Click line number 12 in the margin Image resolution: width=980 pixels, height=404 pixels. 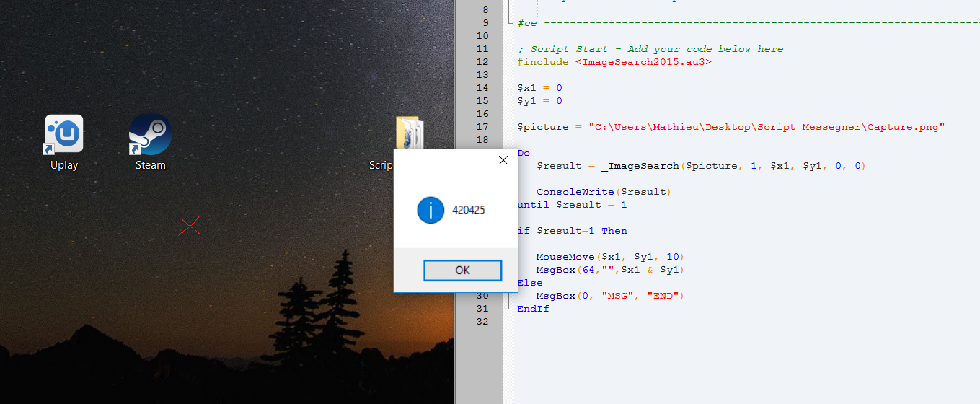[x=482, y=62]
